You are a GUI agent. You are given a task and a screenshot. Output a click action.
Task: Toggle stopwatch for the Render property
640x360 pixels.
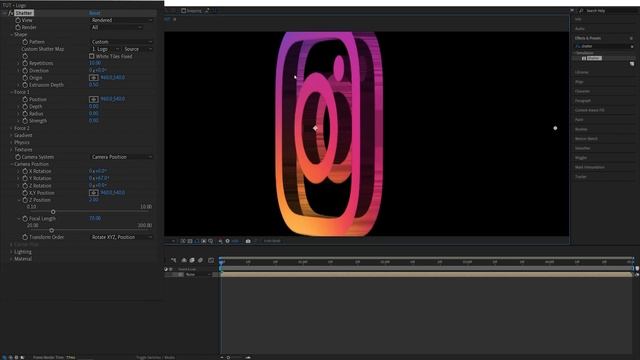tap(18, 27)
